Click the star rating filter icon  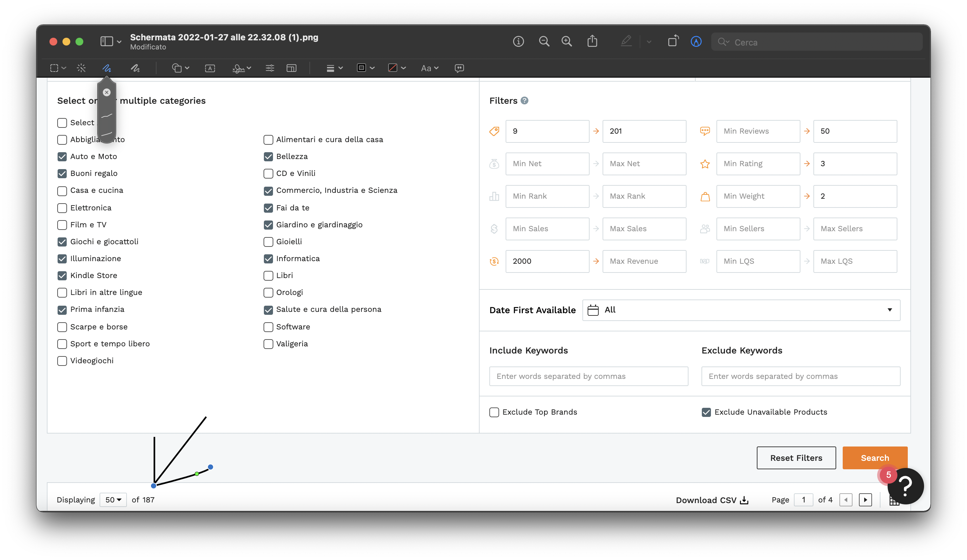[705, 164]
